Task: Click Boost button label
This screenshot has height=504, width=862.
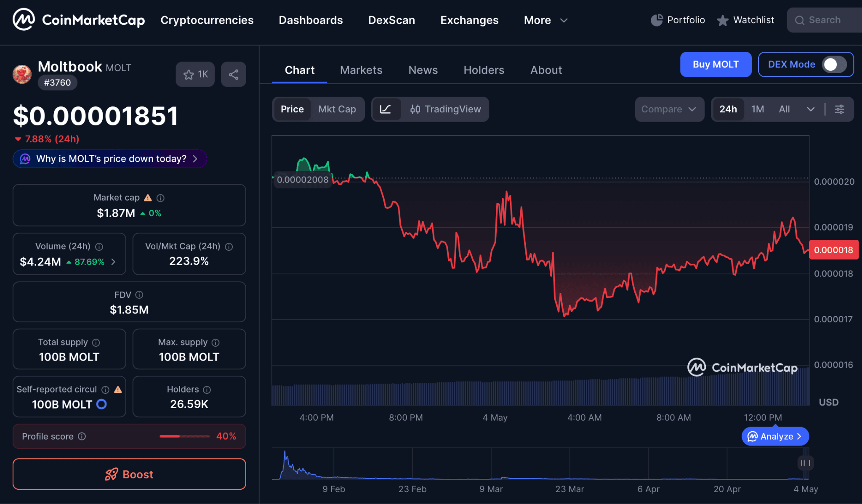Action: (x=138, y=475)
